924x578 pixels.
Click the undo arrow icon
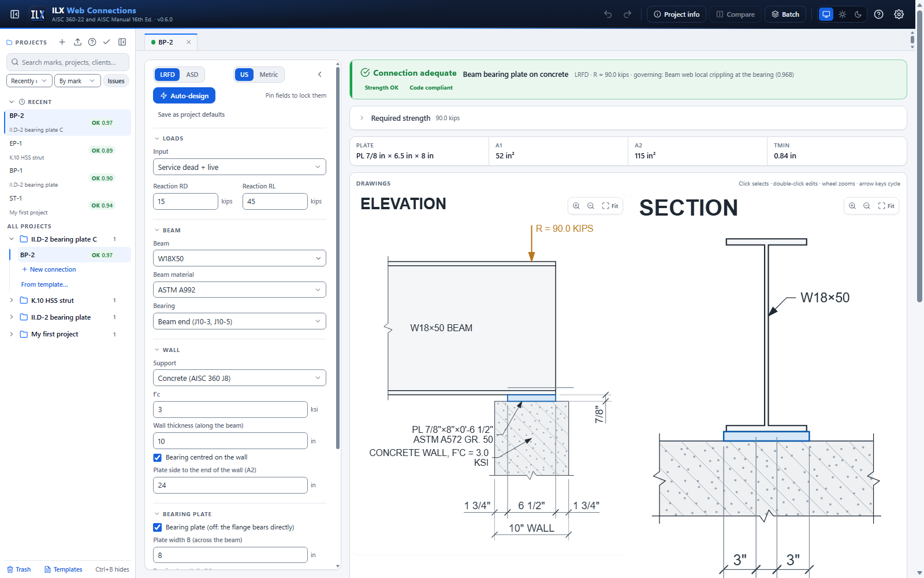coord(608,14)
